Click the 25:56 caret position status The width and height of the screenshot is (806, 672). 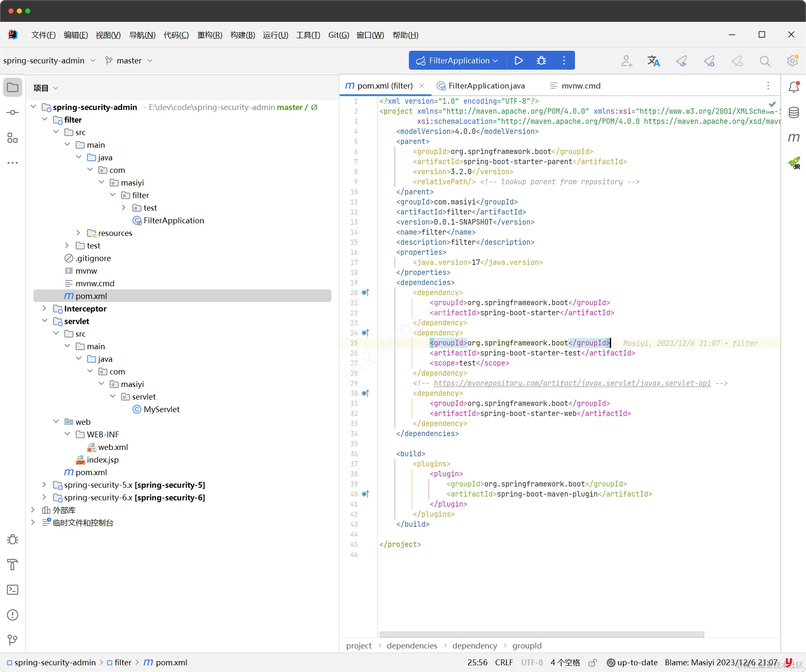click(478, 663)
